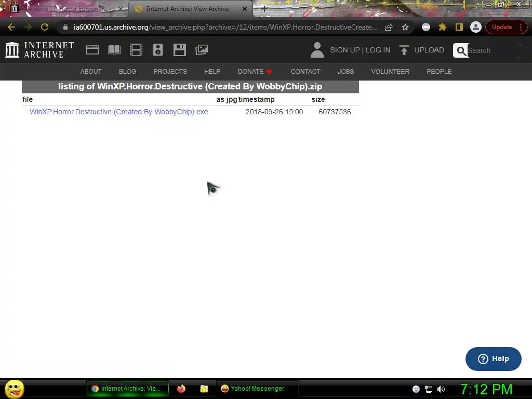Click the upload arrow icon

[404, 50]
